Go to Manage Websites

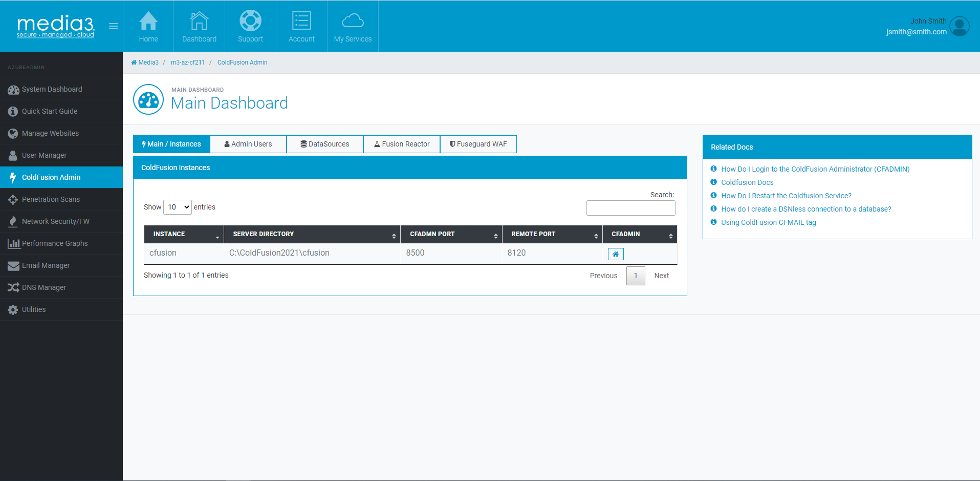click(61, 133)
